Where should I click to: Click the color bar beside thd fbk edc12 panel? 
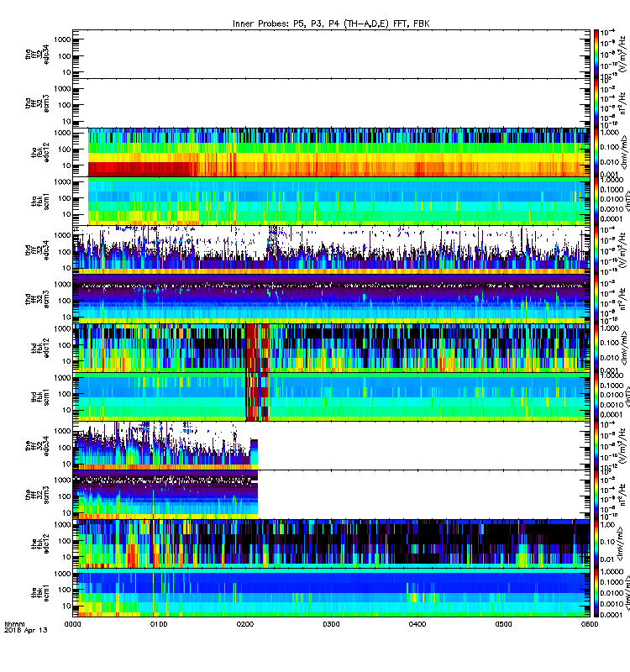tap(596, 348)
